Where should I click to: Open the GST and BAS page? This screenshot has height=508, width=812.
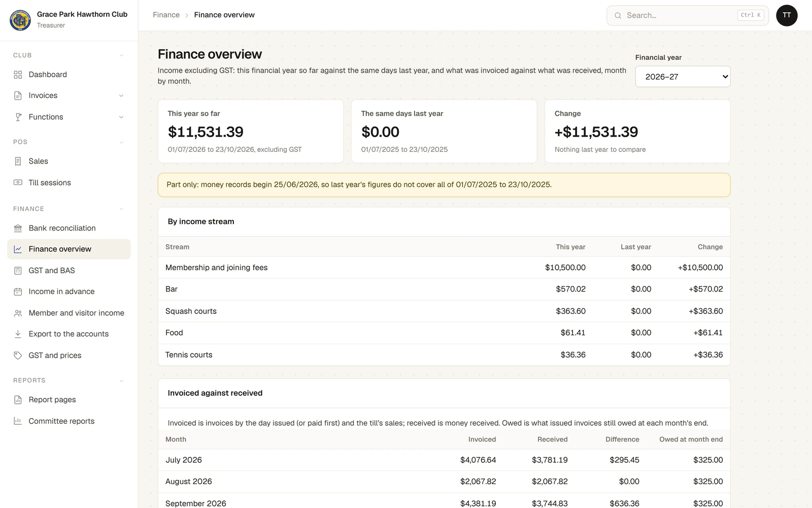pos(69,270)
